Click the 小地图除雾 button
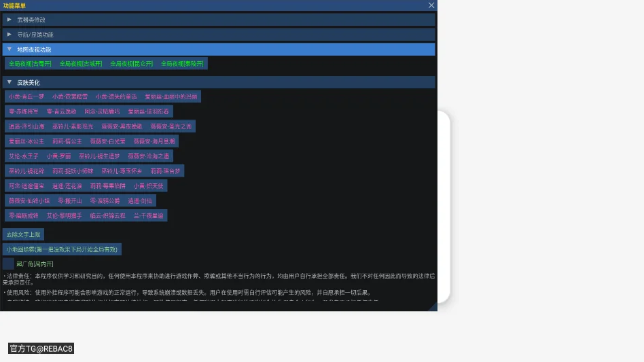Image resolution: width=644 pixels, height=362 pixels. pos(62,249)
